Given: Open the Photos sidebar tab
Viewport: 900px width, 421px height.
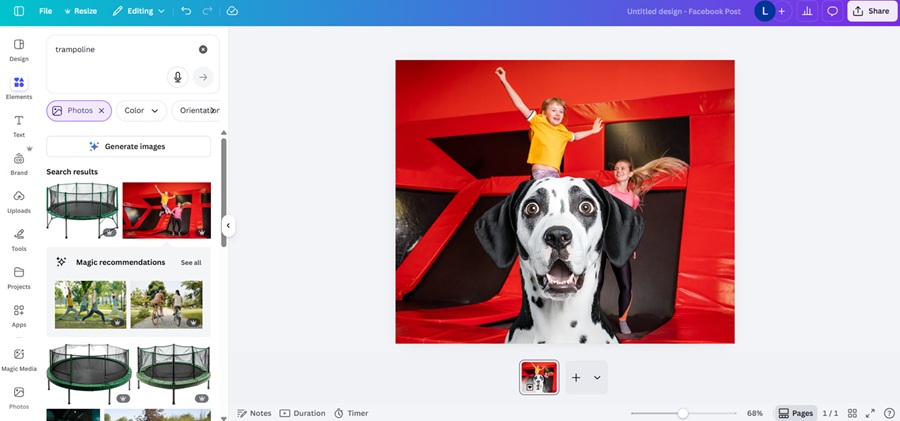Looking at the screenshot, I should tap(19, 398).
